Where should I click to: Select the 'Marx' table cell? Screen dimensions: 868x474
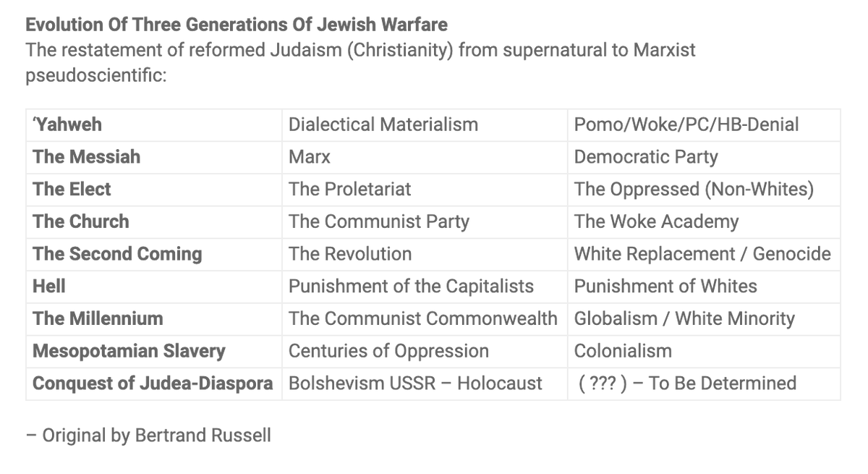coord(310,157)
